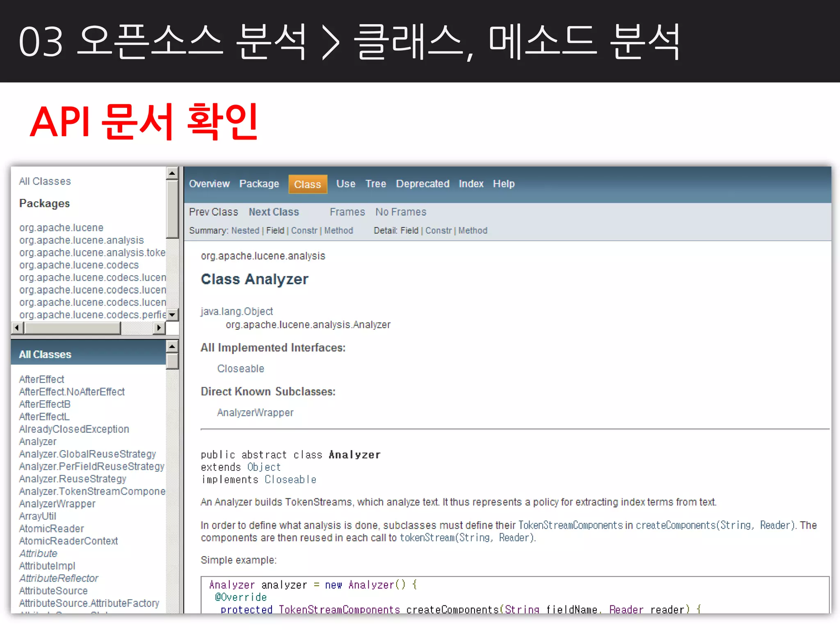Open AttributeImpl class

[x=47, y=566]
